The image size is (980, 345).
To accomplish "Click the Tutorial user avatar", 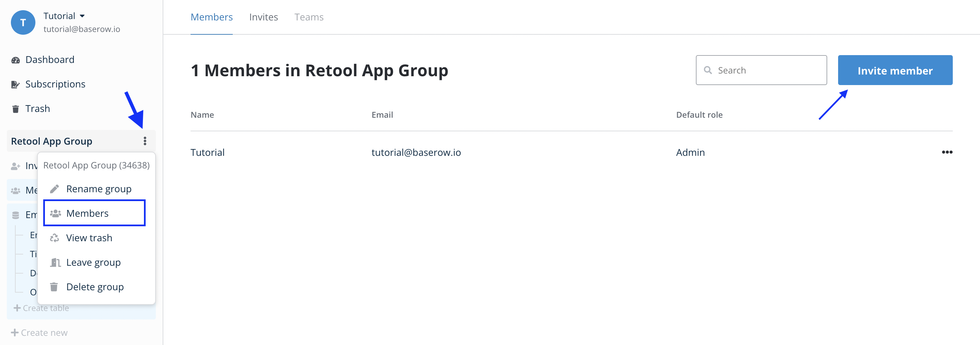I will (x=23, y=22).
